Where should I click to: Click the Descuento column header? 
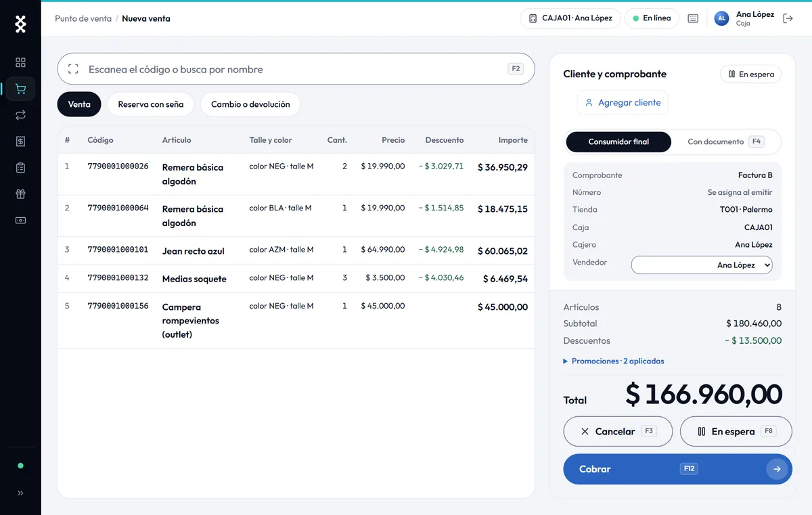445,140
